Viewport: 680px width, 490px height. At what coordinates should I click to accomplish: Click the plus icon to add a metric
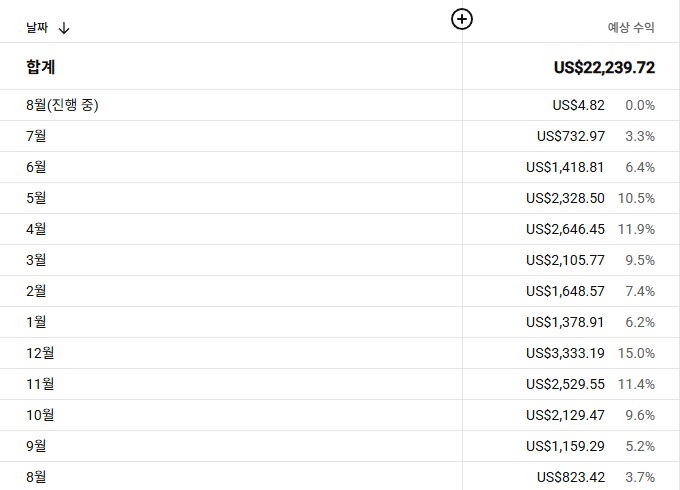pyautogui.click(x=462, y=19)
